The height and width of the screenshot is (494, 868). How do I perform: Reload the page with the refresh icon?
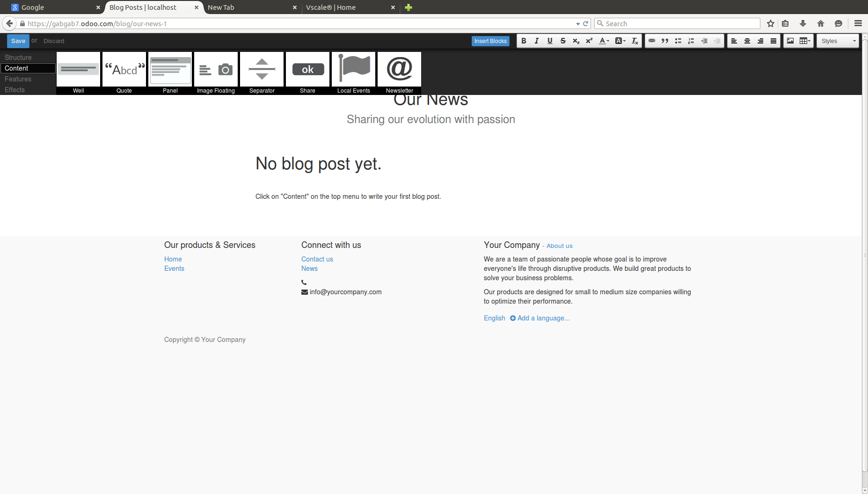coord(585,23)
